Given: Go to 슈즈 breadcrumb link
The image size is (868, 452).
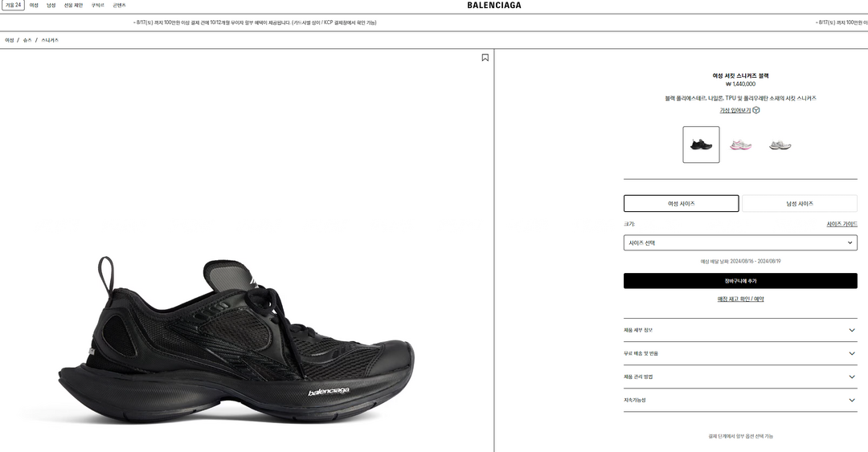Looking at the screenshot, I should [27, 40].
